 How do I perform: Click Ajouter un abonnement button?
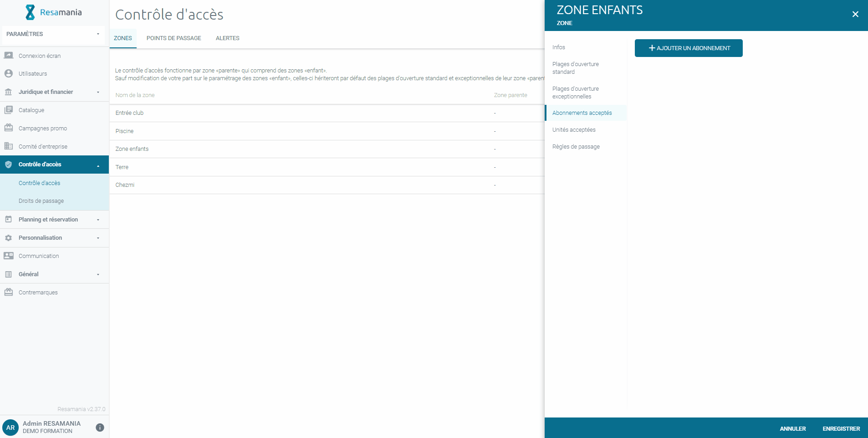(689, 48)
